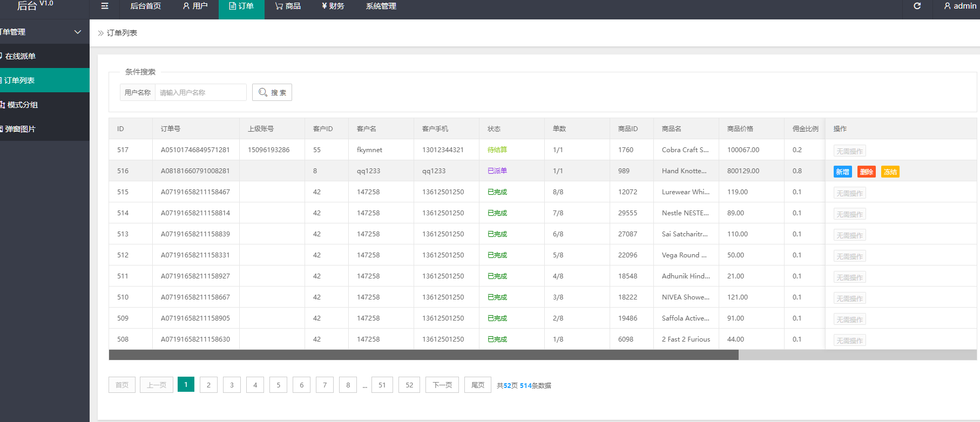Open the 系统管理 top navigation menu
The image size is (980, 422).
(x=381, y=6)
